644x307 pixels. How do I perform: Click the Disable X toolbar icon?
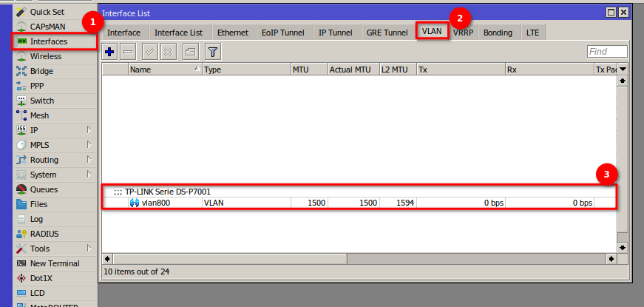pos(168,52)
